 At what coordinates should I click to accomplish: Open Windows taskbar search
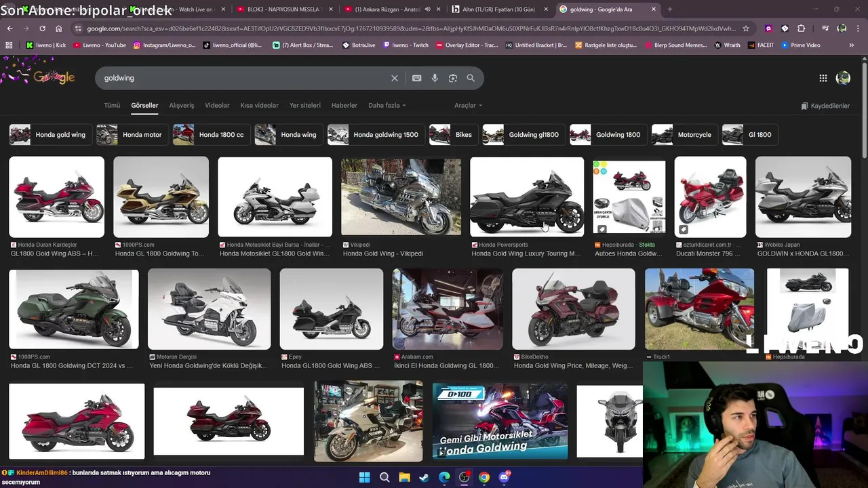(x=384, y=477)
